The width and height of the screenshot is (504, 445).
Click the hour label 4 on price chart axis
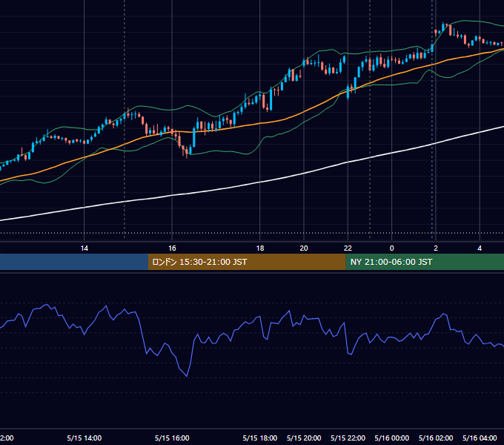pos(480,248)
